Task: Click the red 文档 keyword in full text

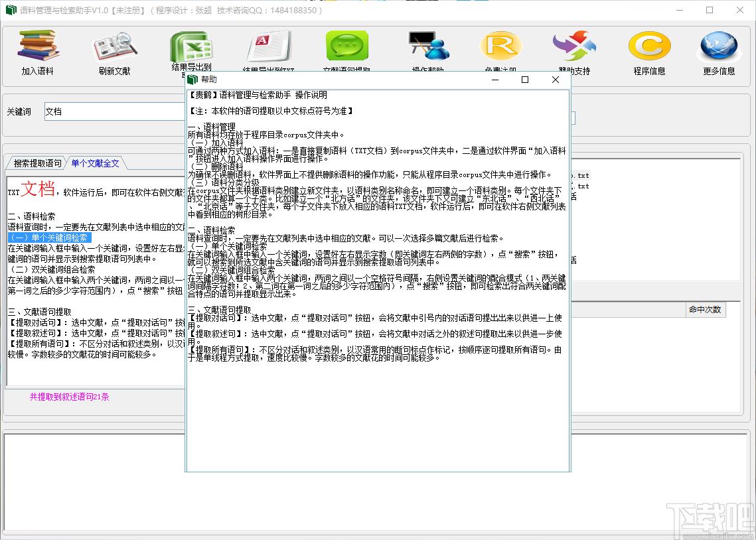Action: [x=38, y=188]
